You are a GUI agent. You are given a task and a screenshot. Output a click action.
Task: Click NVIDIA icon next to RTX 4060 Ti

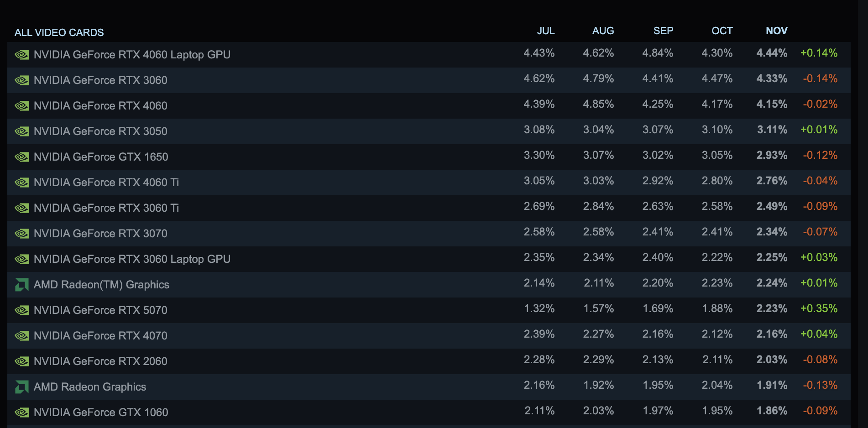coord(22,183)
